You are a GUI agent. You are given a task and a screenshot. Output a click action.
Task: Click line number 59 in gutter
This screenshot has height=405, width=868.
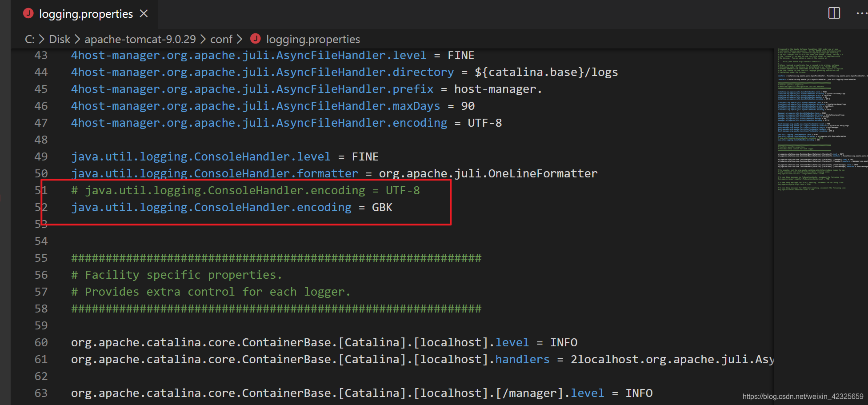tap(41, 326)
